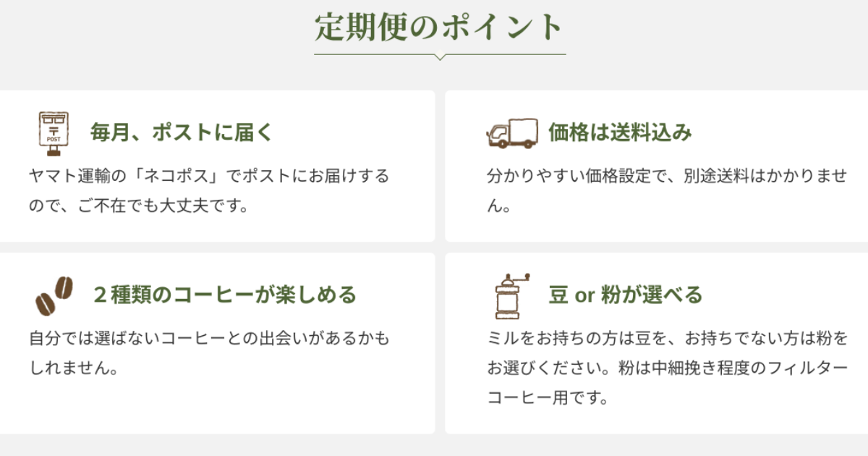This screenshot has width=868, height=456.
Task: Click the heading 豆 or 粉が選べる
Action: click(626, 295)
